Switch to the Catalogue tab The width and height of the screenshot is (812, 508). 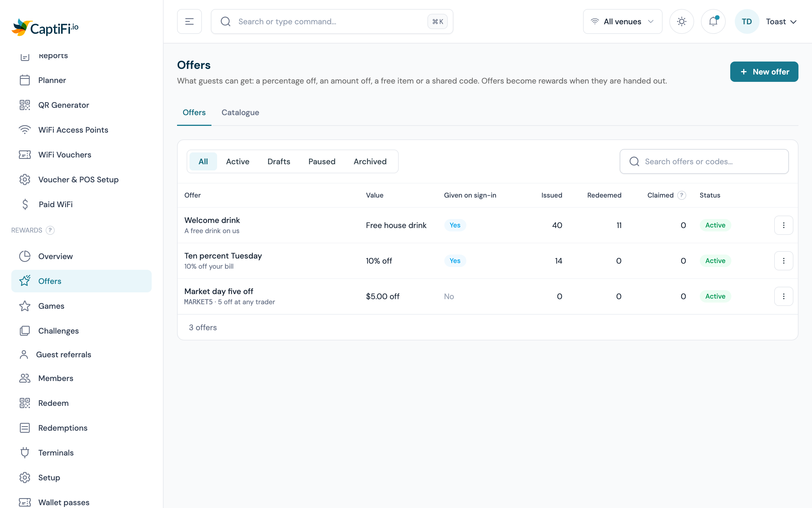click(x=240, y=112)
